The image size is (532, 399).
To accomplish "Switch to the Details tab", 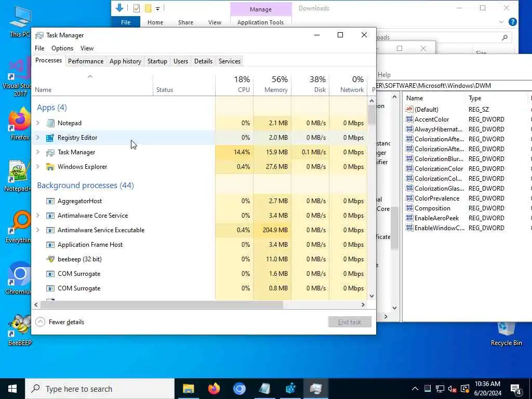I will coord(203,61).
